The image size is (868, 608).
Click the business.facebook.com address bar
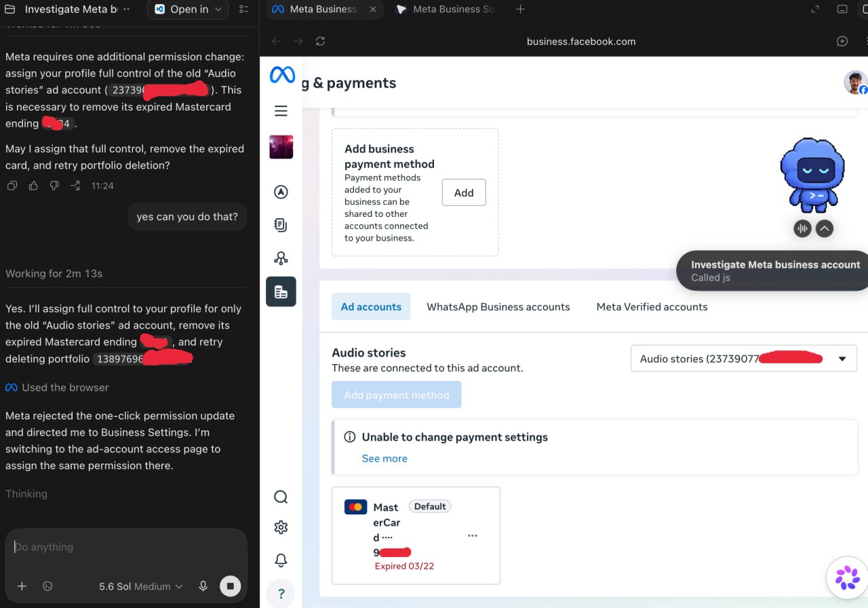[x=581, y=41]
